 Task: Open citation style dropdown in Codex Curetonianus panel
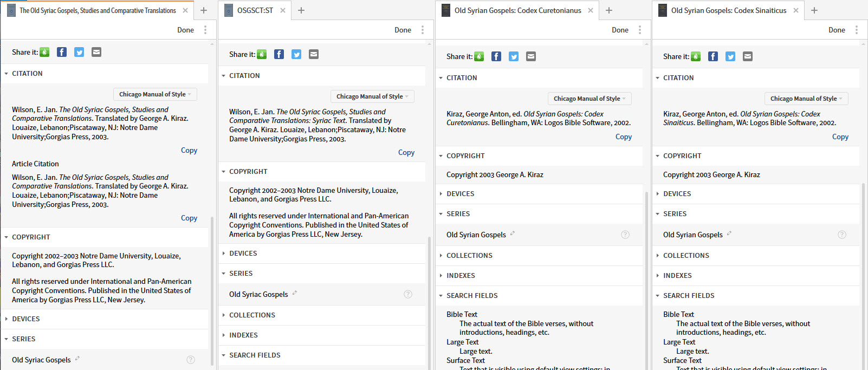[590, 99]
